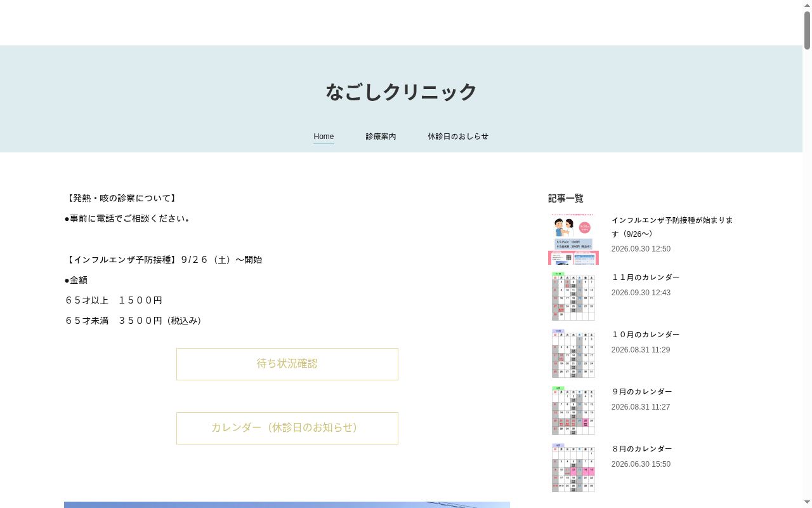Click the 待ち状況確認 button
The width and height of the screenshot is (812, 508).
point(287,364)
